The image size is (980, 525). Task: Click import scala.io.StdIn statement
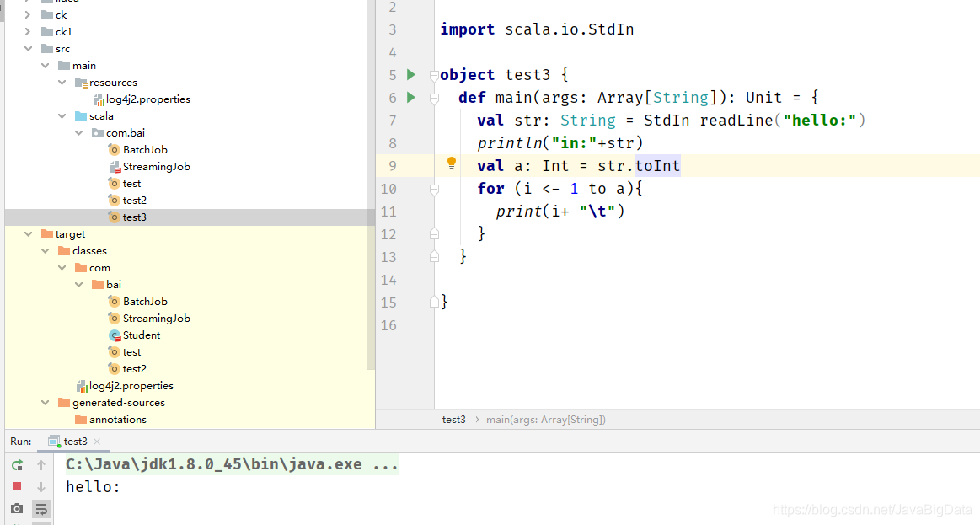click(x=537, y=29)
